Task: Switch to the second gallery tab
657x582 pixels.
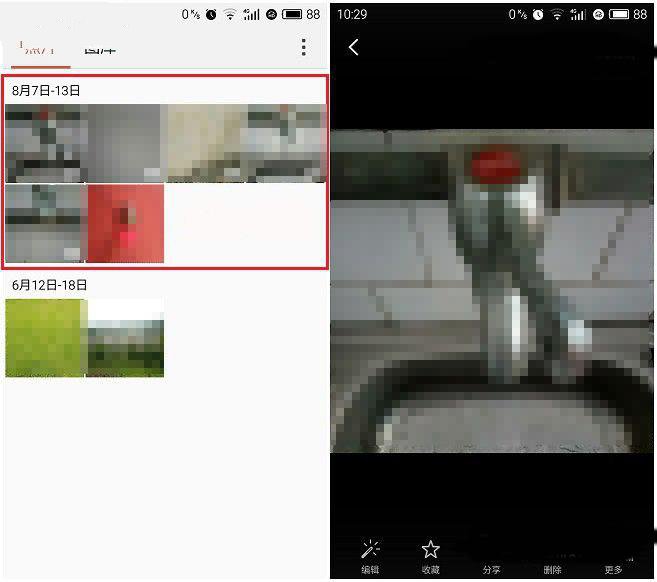Action: tap(100, 50)
